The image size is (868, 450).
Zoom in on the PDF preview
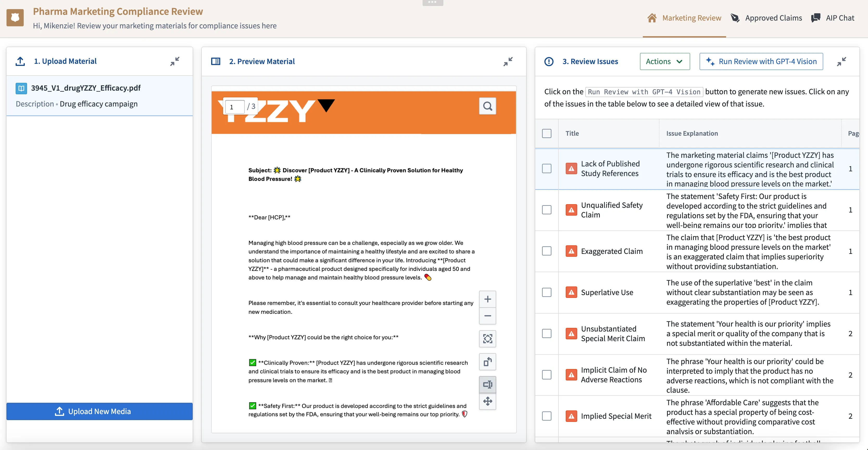pos(487,299)
